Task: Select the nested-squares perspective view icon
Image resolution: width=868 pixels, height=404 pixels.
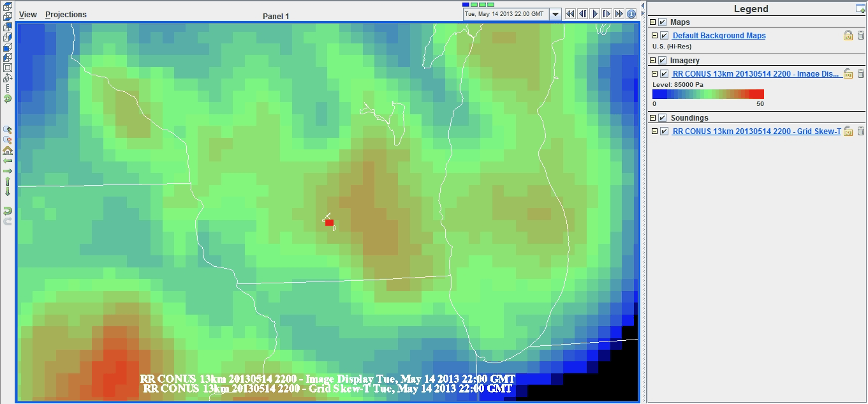Action: coord(8,68)
